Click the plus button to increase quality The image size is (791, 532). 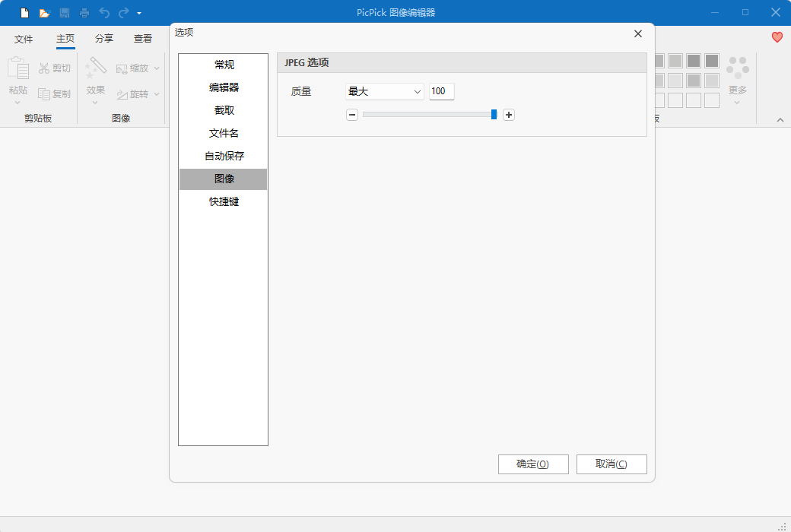coord(509,115)
